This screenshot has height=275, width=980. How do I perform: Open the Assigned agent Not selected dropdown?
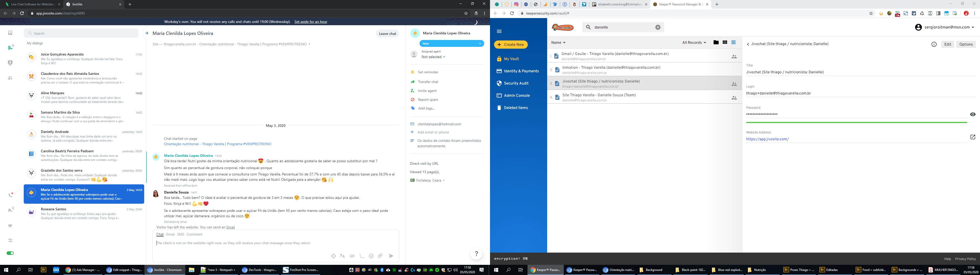[433, 57]
